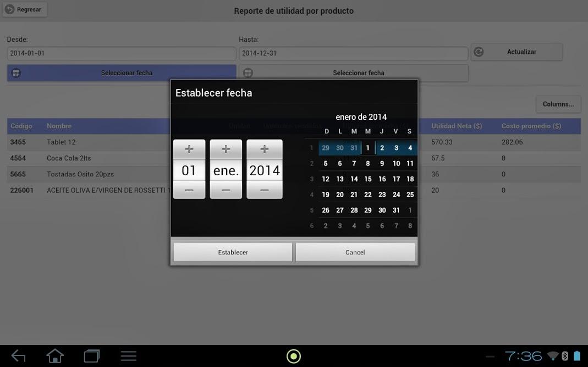Viewport: 588px width, 367px height.
Task: Open the recent apps icon
Action: (91, 356)
